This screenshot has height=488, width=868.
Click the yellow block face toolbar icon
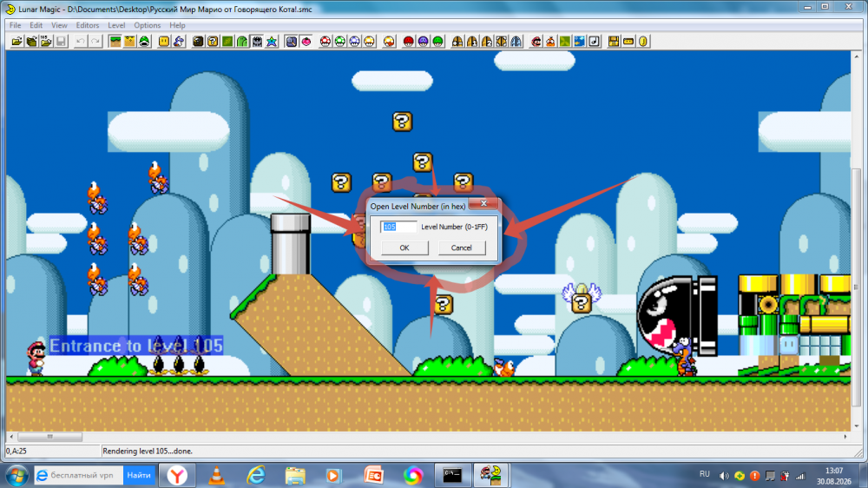(164, 42)
